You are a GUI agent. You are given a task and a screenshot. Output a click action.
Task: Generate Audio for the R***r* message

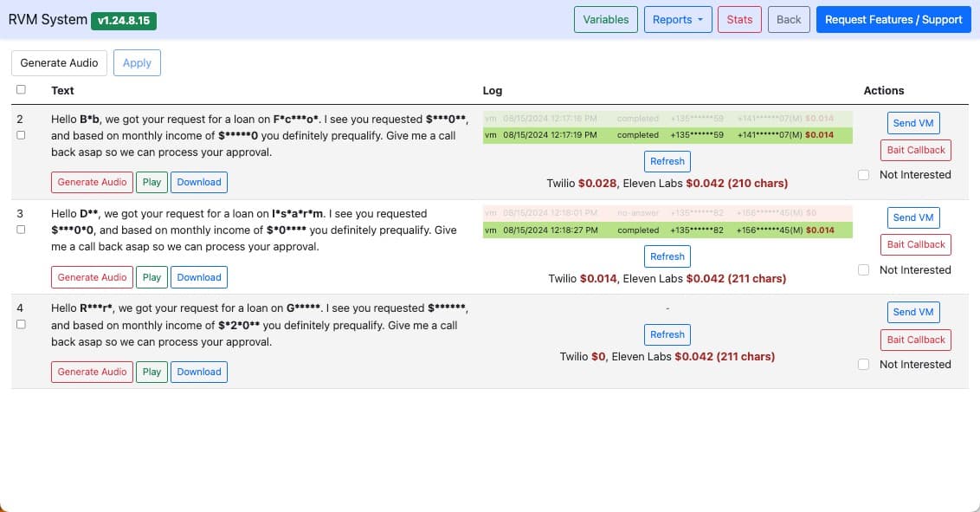pyautogui.click(x=92, y=372)
